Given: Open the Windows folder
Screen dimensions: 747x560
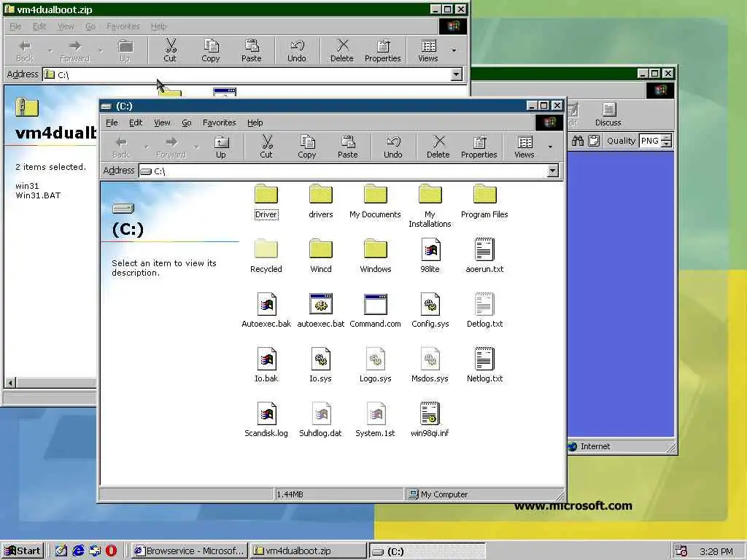Looking at the screenshot, I should coord(376,256).
